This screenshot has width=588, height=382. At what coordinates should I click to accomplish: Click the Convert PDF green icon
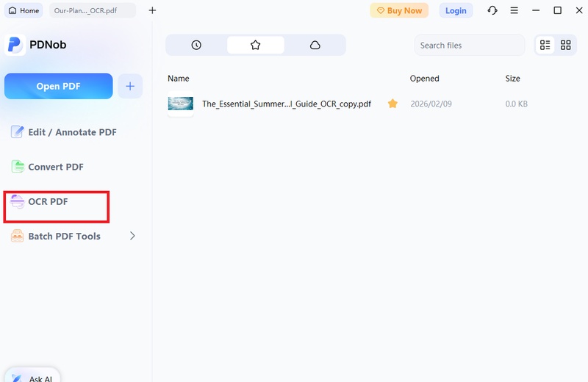point(17,166)
